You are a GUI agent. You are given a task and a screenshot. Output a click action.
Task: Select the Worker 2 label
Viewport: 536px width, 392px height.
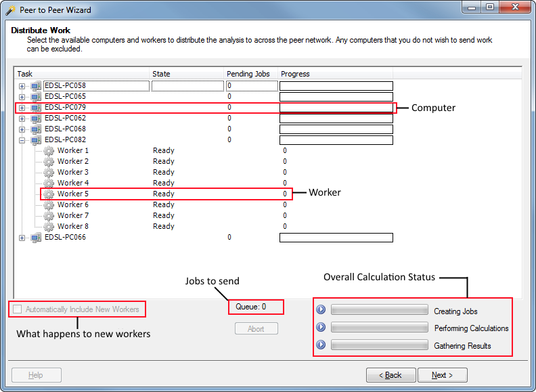pyautogui.click(x=73, y=161)
